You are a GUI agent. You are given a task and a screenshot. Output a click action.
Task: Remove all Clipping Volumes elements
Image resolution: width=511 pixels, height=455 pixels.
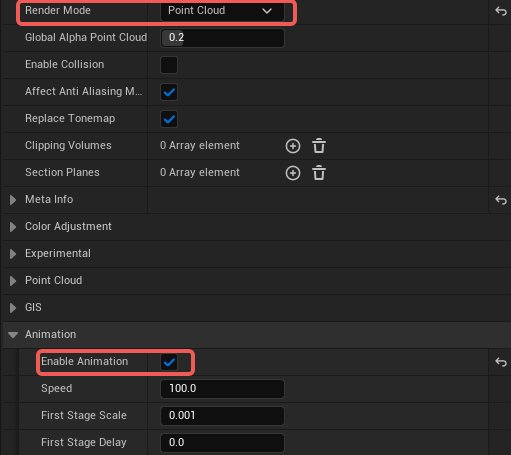click(319, 146)
